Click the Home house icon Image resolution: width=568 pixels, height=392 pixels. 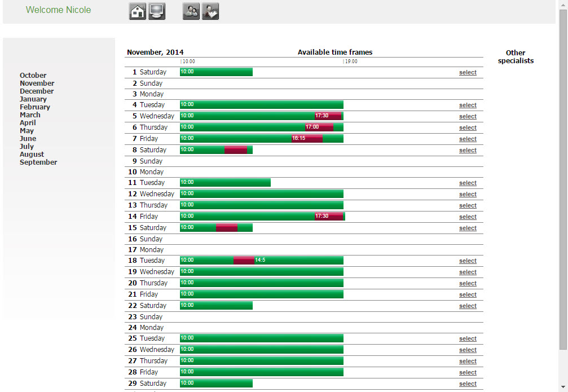pos(138,11)
